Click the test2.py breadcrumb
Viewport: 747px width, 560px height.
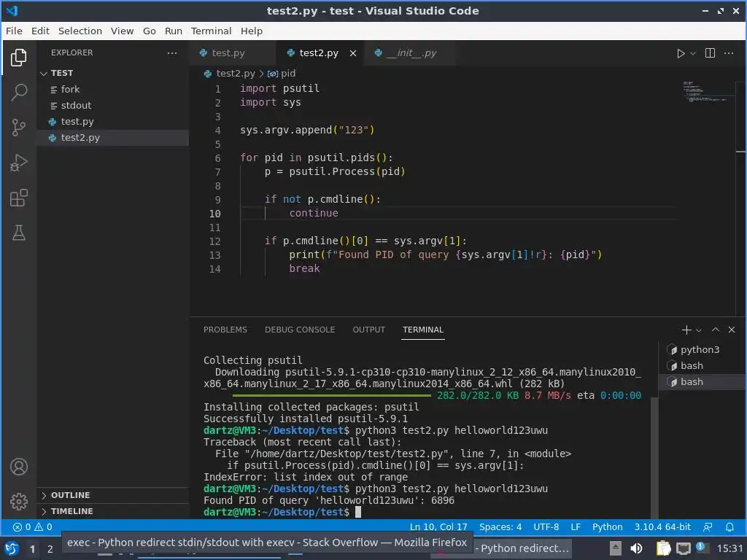pyautogui.click(x=230, y=74)
